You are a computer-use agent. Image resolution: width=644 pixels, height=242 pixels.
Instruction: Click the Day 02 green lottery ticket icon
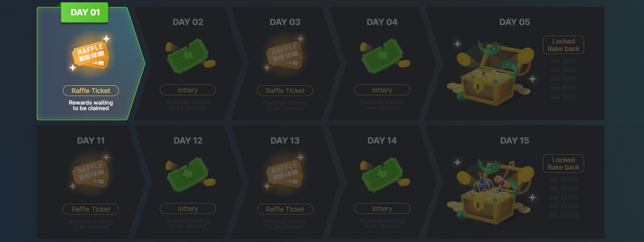[190, 56]
